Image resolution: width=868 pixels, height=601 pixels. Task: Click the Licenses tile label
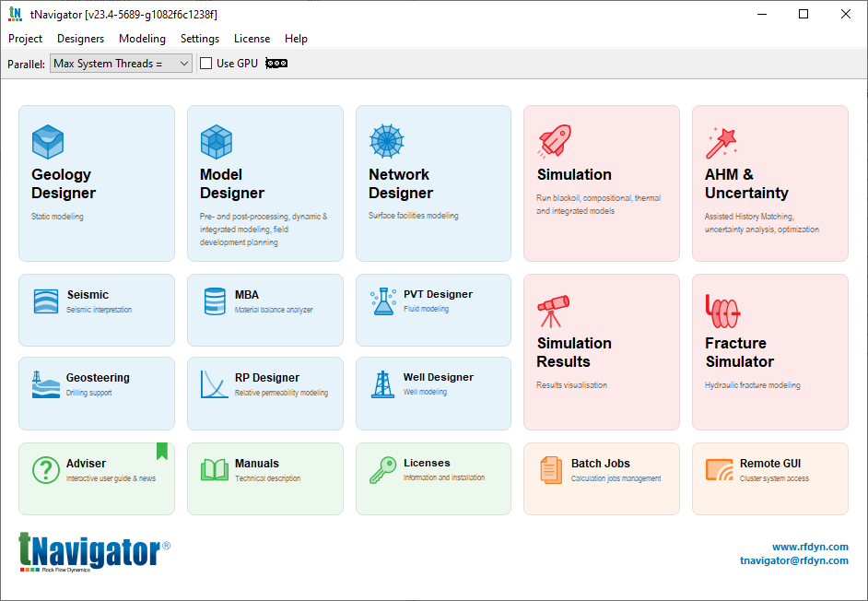427,463
